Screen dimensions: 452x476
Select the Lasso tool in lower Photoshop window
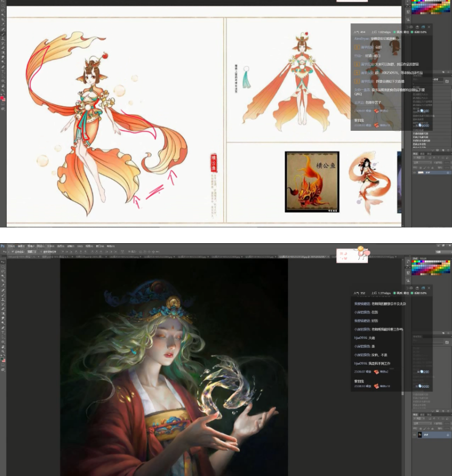(x=3, y=271)
